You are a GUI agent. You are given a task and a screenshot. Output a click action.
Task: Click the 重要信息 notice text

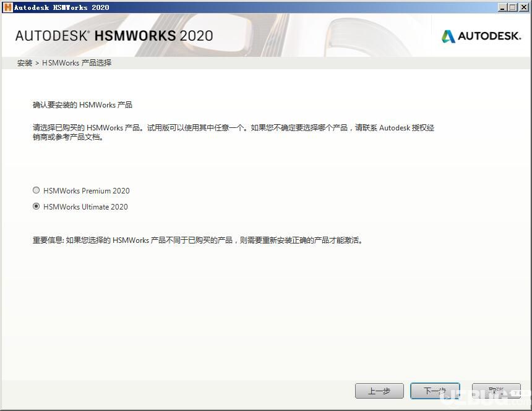click(197, 240)
